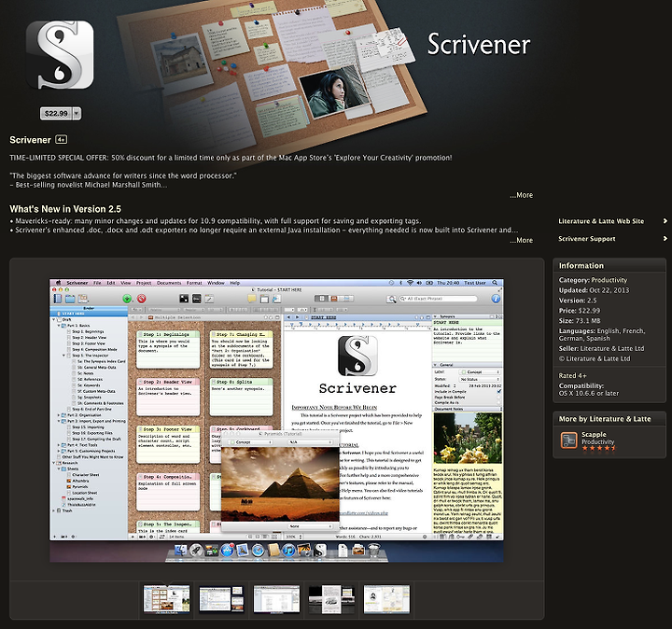Click the App Store icon in Dock
The height and width of the screenshot is (629, 672).
coord(227,551)
